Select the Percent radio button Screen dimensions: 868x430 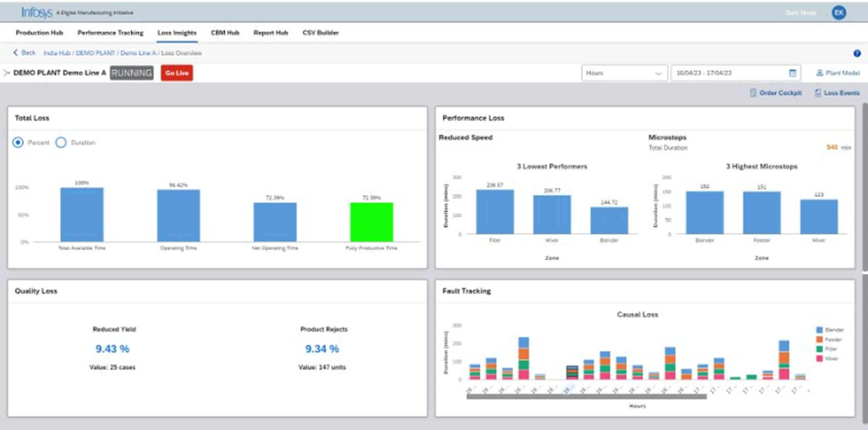(18, 142)
